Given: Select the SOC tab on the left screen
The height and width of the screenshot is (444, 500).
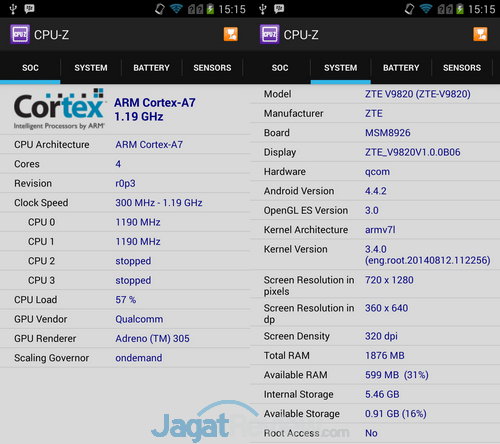Looking at the screenshot, I should [30, 68].
